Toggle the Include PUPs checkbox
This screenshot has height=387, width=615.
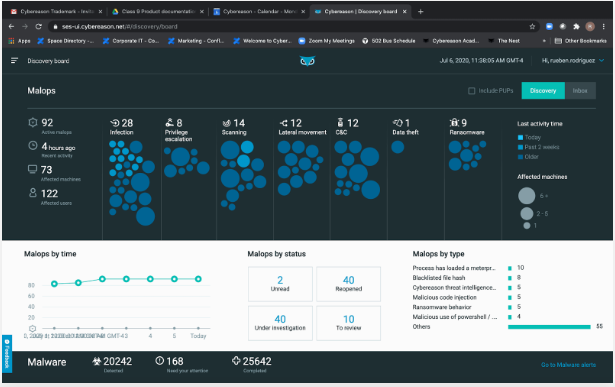tap(471, 91)
